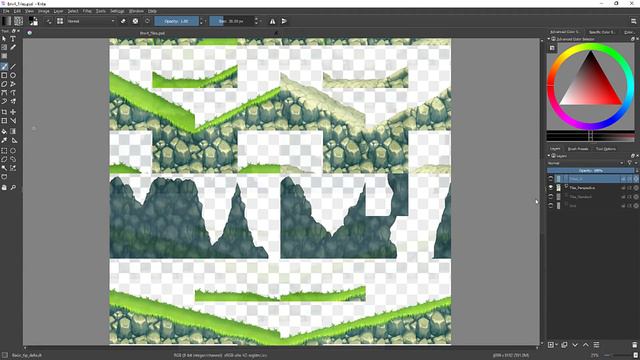The image size is (640, 360).
Task: Open the Settings menu
Action: tap(117, 11)
